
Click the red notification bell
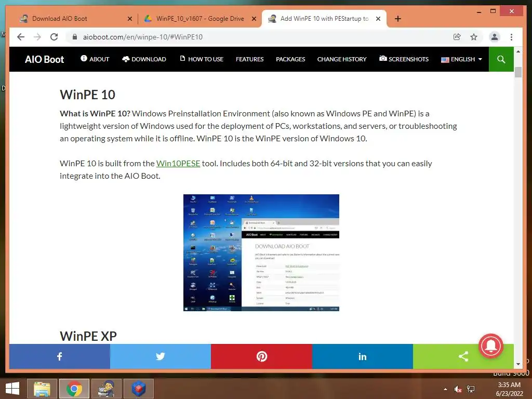(x=491, y=346)
